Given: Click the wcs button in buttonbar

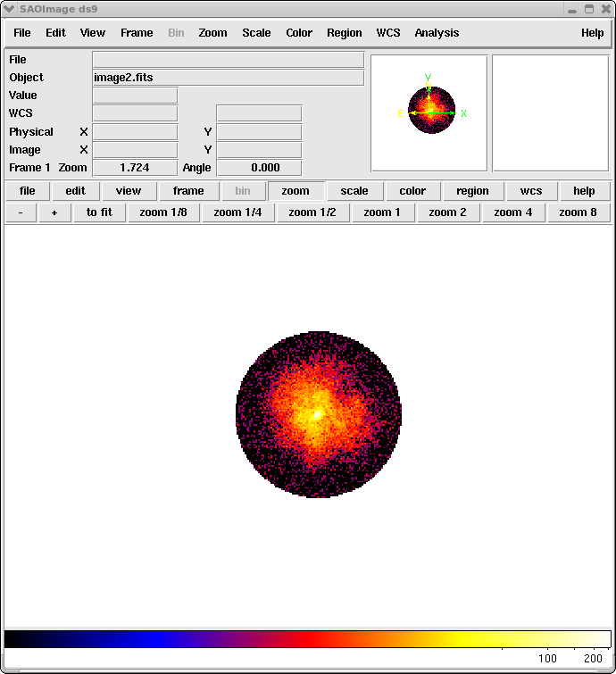Looking at the screenshot, I should point(531,191).
